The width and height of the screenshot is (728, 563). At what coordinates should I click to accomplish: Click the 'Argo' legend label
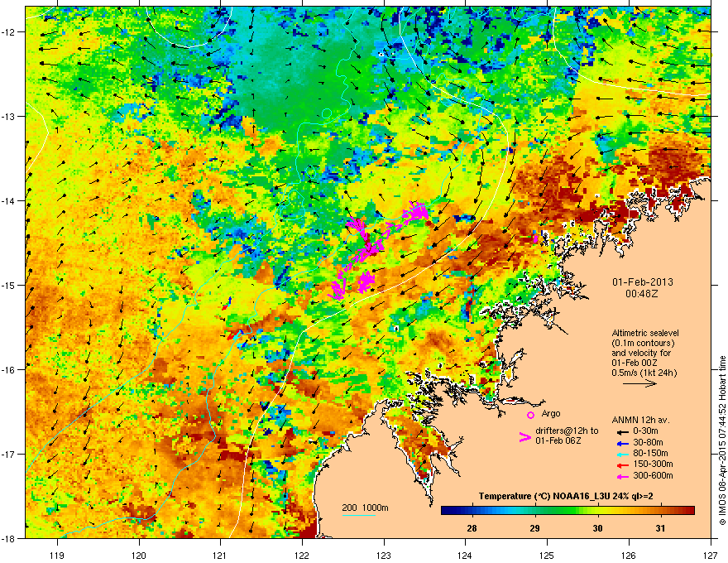pyautogui.click(x=551, y=413)
